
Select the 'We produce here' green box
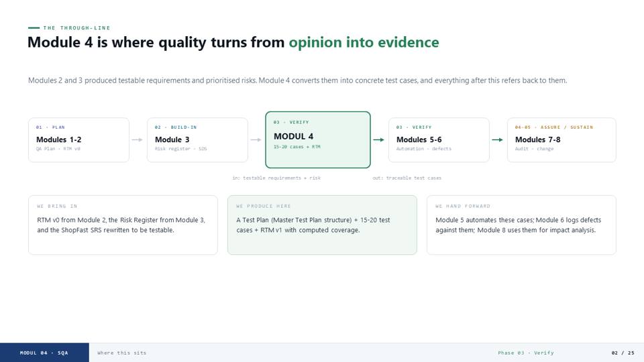click(323, 225)
